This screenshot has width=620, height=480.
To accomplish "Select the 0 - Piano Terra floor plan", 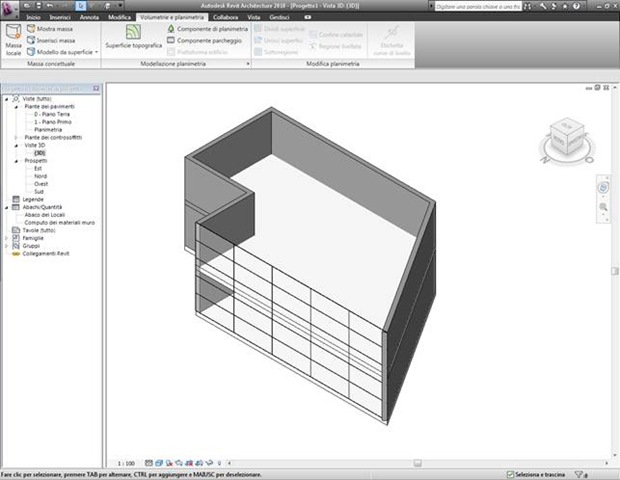I will (x=52, y=114).
